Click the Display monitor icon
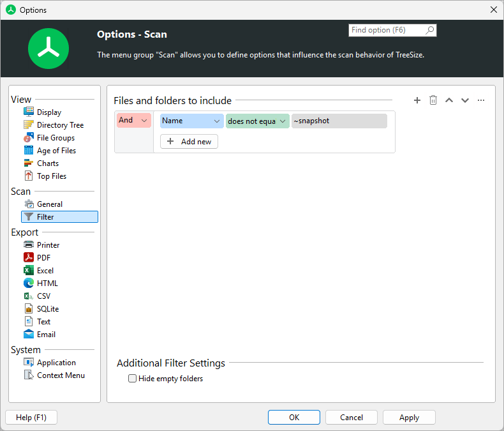This screenshot has height=431, width=504. [x=29, y=112]
